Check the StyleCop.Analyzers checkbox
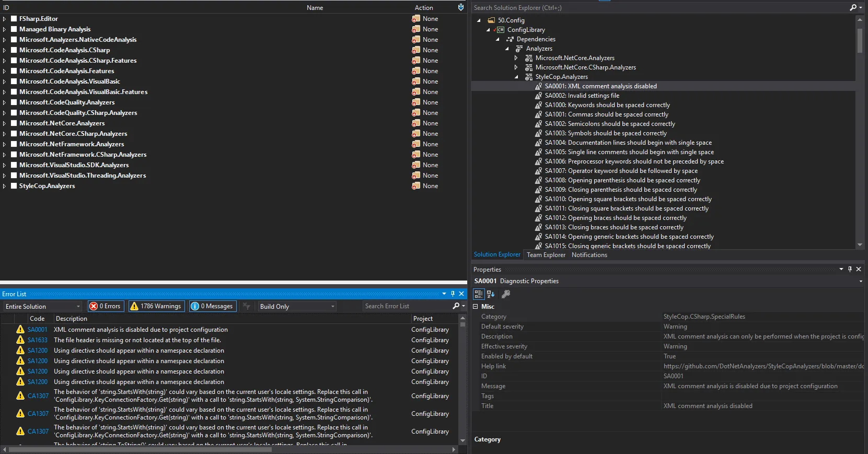868x454 pixels. point(14,186)
